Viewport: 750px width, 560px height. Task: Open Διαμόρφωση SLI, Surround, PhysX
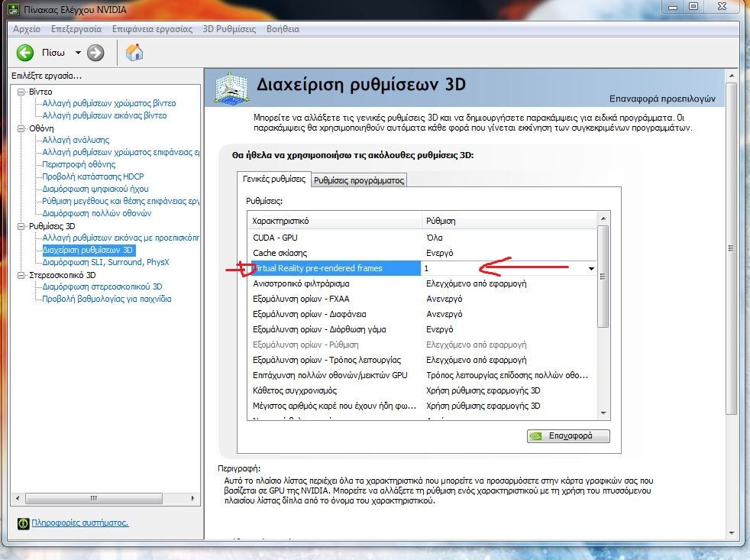(105, 262)
